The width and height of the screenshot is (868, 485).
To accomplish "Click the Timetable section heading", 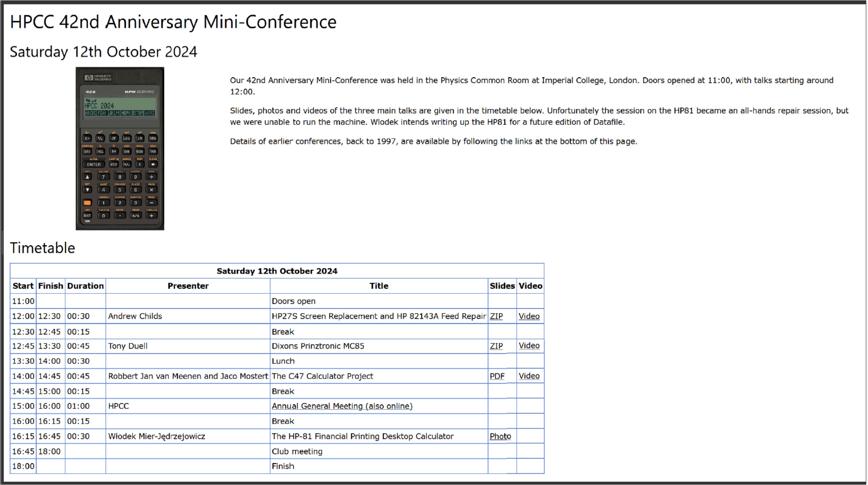I will [42, 248].
